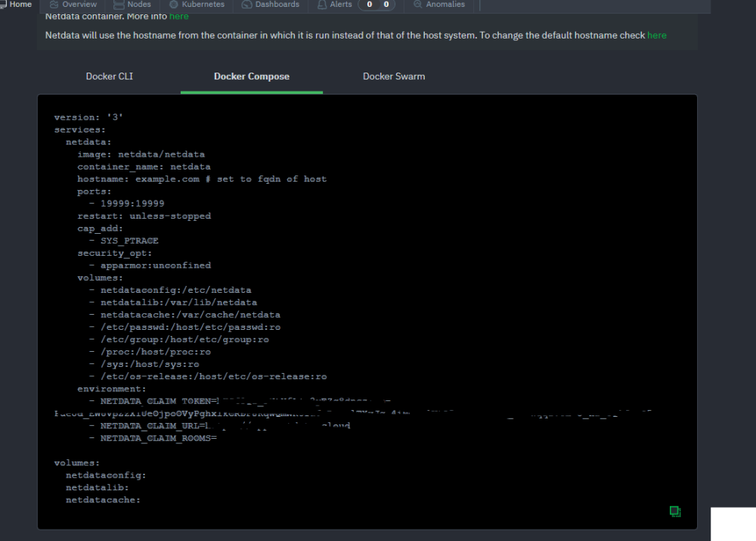The height and width of the screenshot is (541, 756).
Task: Click the Alerts bell icon
Action: click(321, 5)
